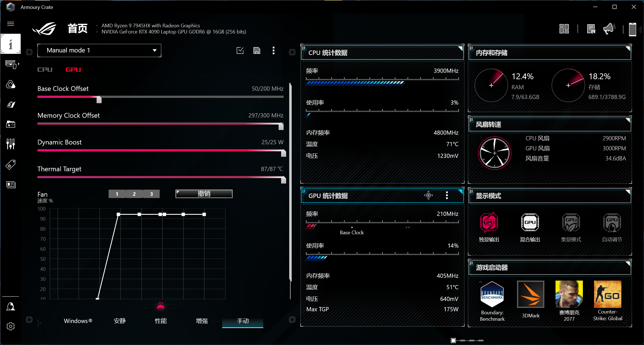Click the battery device icon in header

[632, 29]
